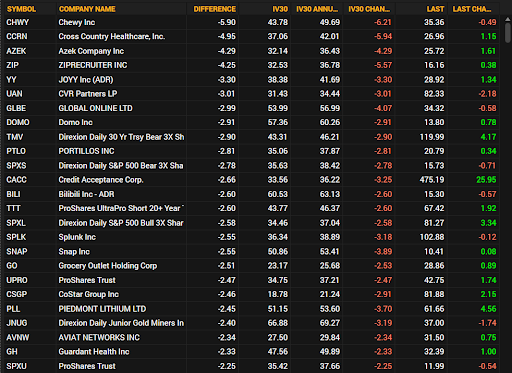
Task: Select the CACC symbol cell
Action: point(16,180)
